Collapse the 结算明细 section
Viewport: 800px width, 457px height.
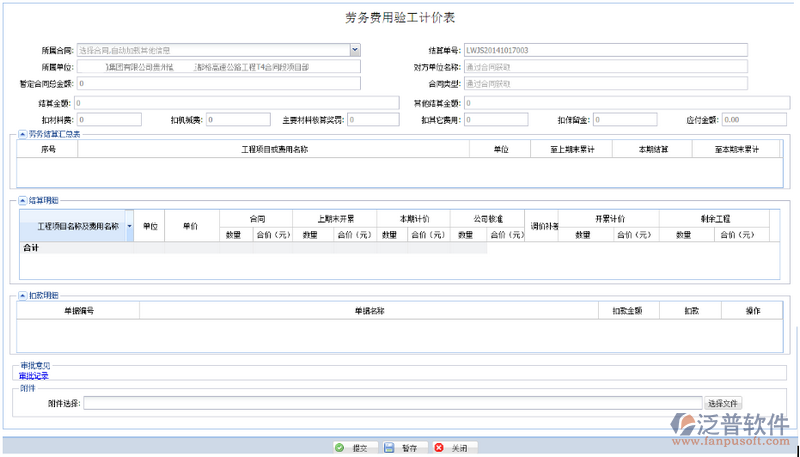coord(23,201)
